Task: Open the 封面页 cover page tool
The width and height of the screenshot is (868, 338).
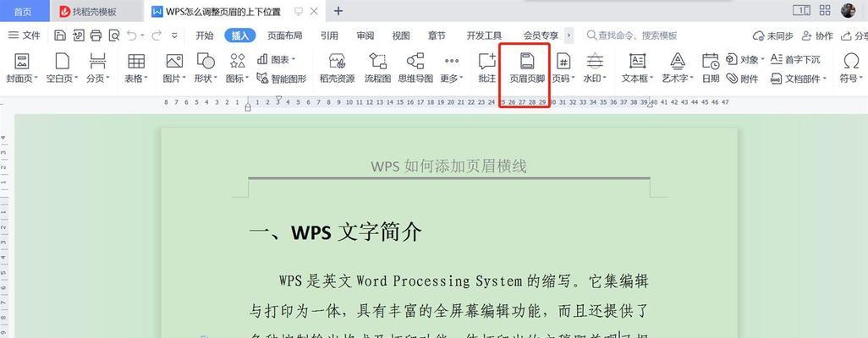Action: [22, 68]
